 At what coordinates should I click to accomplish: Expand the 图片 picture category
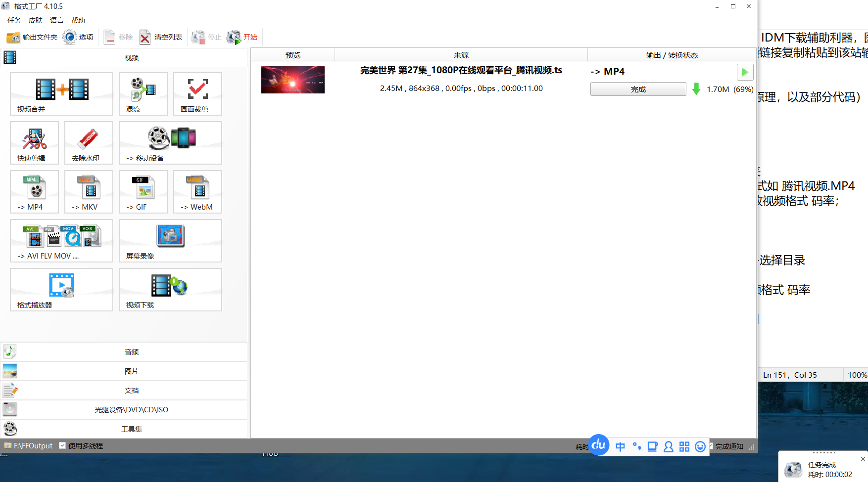[x=131, y=371]
